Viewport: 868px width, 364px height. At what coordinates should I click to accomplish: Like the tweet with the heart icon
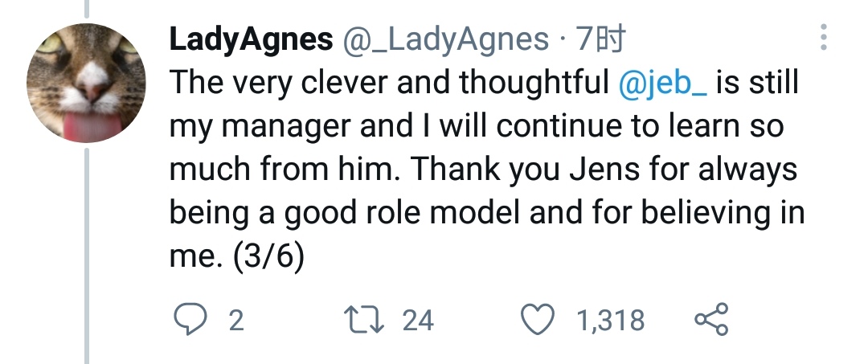(x=537, y=320)
